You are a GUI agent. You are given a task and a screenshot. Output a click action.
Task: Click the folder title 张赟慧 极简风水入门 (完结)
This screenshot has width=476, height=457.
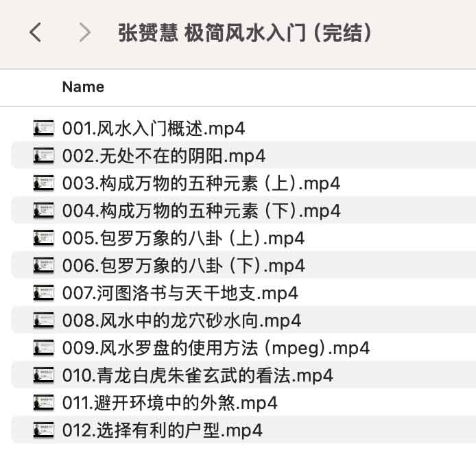pyautogui.click(x=246, y=32)
